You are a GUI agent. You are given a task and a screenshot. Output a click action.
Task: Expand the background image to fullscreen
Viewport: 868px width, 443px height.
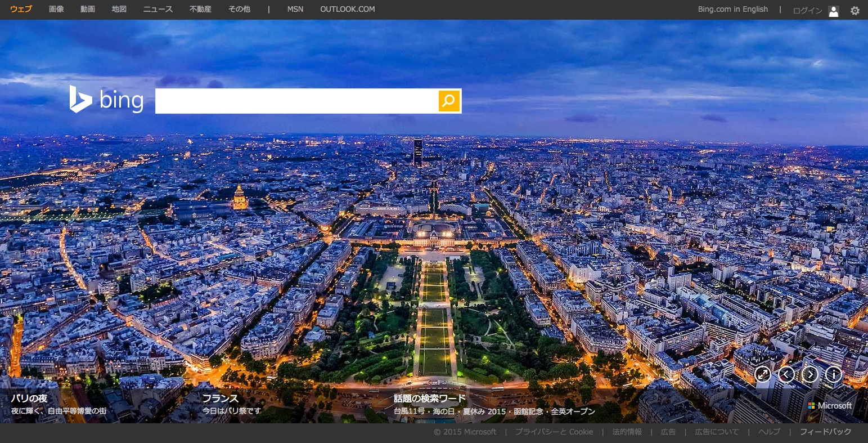point(762,374)
